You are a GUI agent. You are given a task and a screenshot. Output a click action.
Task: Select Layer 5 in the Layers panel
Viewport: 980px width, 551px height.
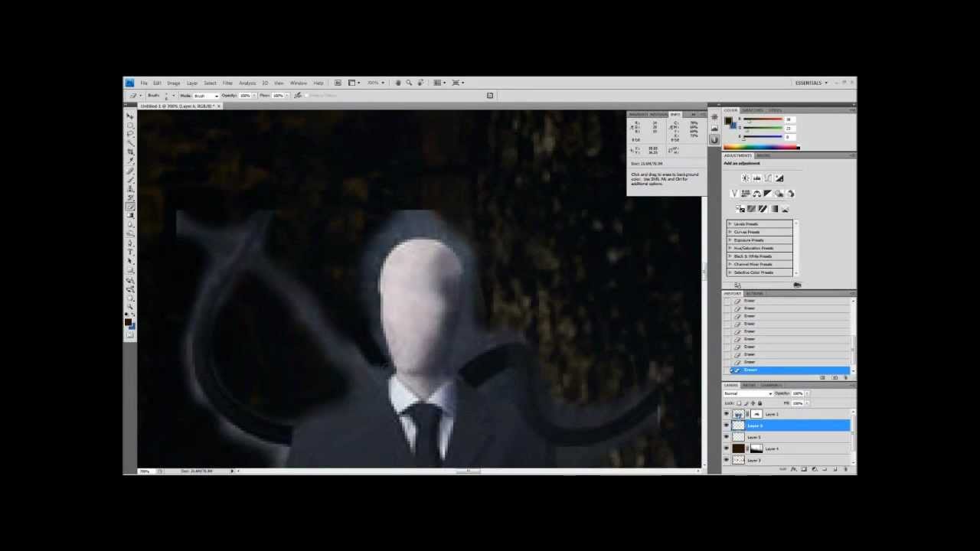(x=787, y=437)
